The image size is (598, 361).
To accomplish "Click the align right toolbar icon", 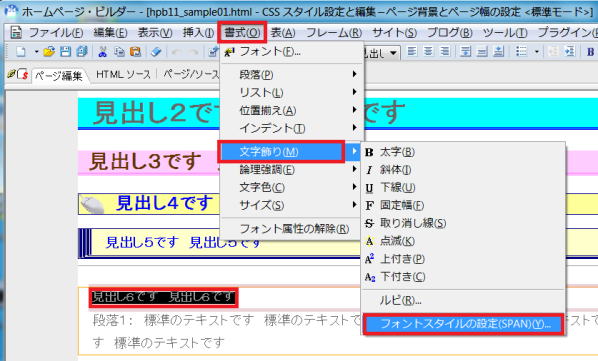I will pos(445,51).
